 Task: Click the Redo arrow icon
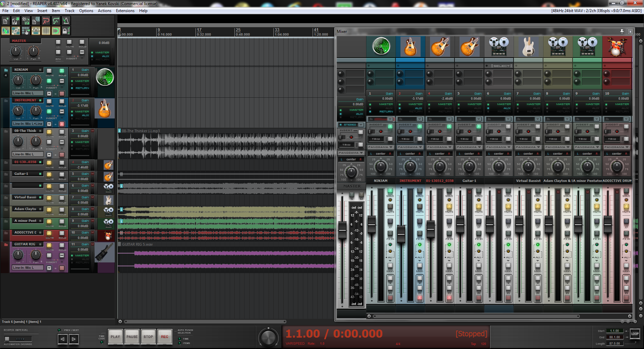56,21
